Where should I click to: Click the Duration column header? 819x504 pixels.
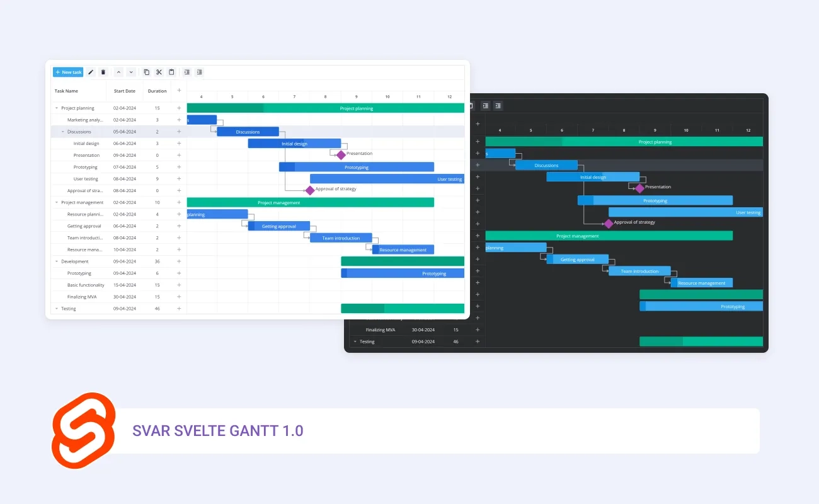157,91
